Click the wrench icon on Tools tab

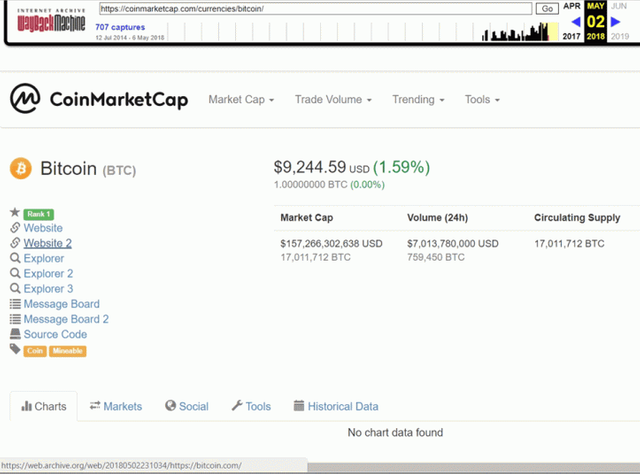pyautogui.click(x=237, y=405)
